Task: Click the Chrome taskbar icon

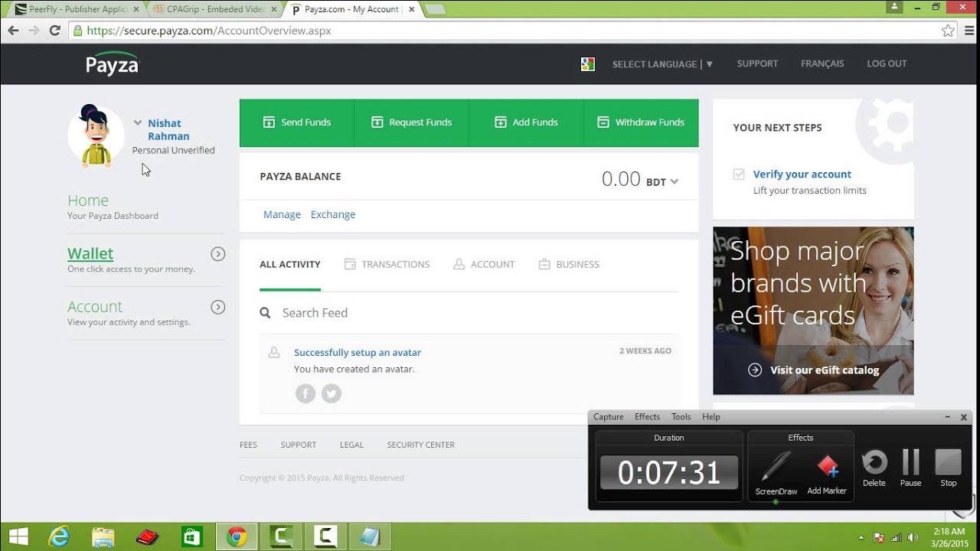Action: click(236, 537)
